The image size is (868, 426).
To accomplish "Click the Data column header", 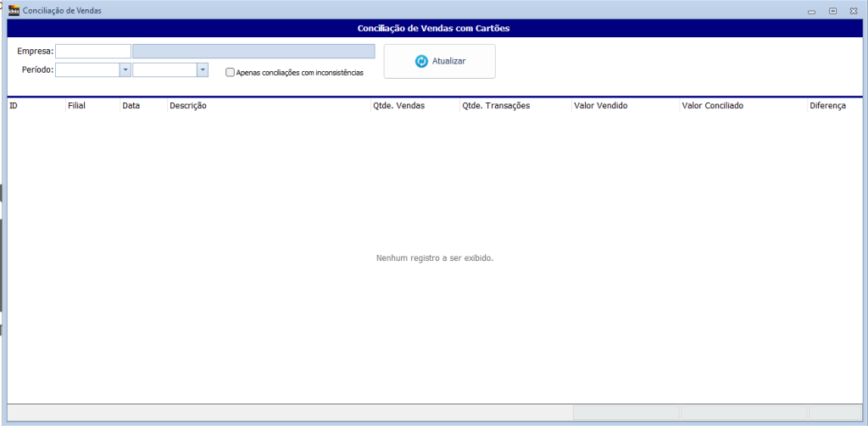I will click(x=142, y=106).
